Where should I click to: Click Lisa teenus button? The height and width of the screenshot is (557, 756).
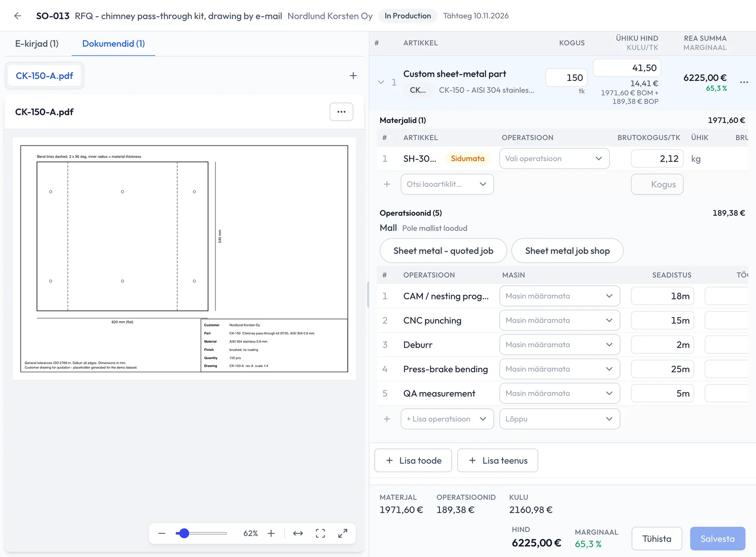(498, 461)
